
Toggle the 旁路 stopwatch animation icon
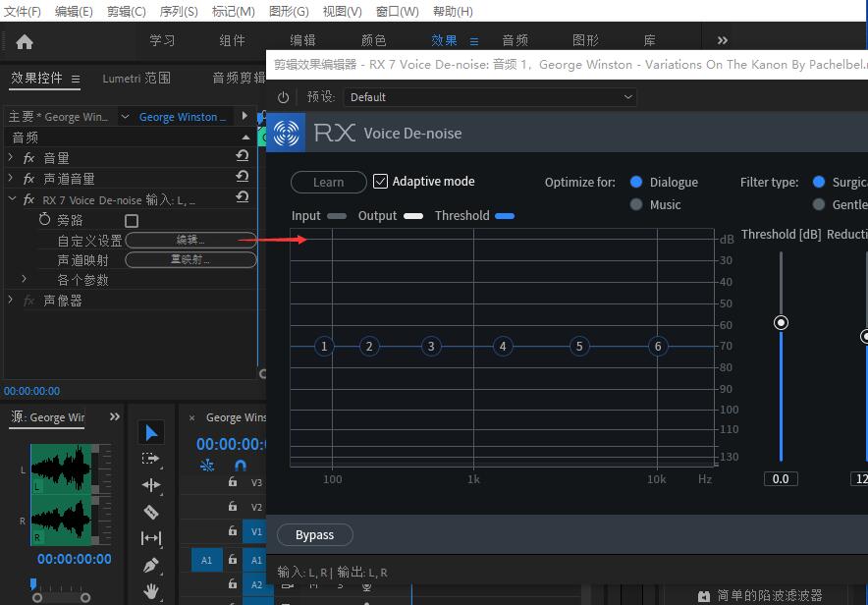pos(44,219)
